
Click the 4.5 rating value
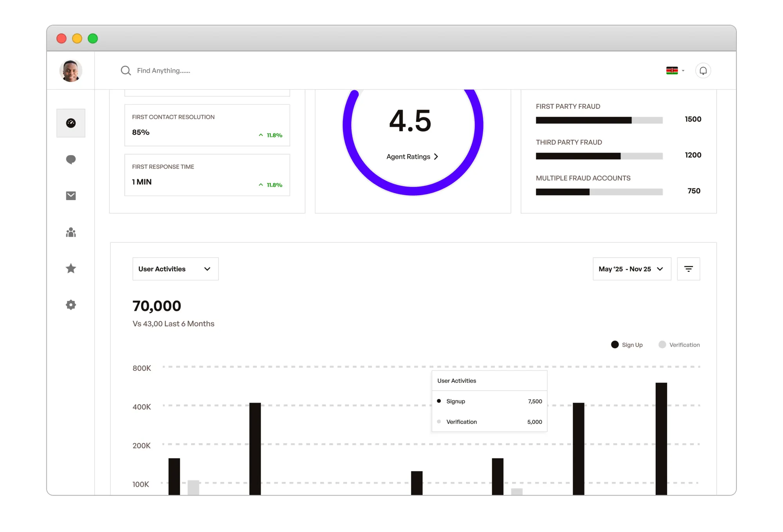[410, 121]
